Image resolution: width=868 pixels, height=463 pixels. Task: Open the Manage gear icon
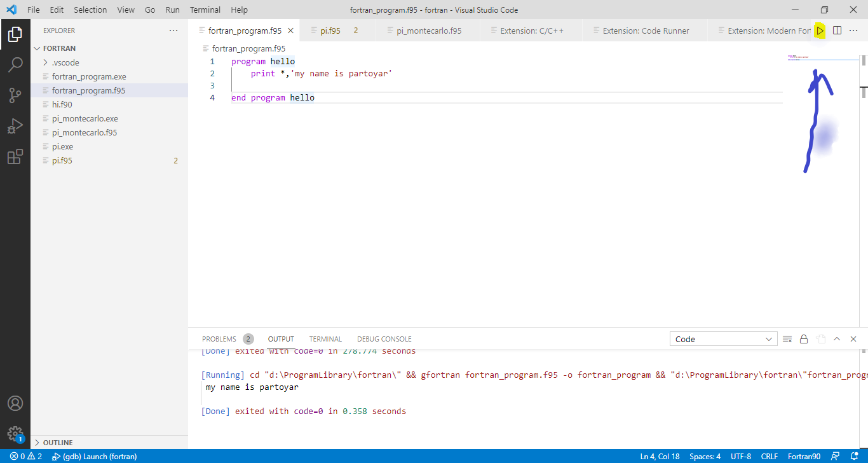click(x=15, y=434)
